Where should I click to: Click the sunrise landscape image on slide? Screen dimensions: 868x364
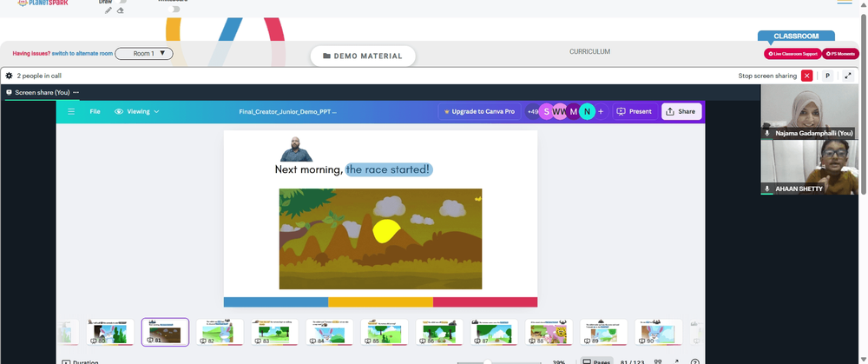pos(380,239)
